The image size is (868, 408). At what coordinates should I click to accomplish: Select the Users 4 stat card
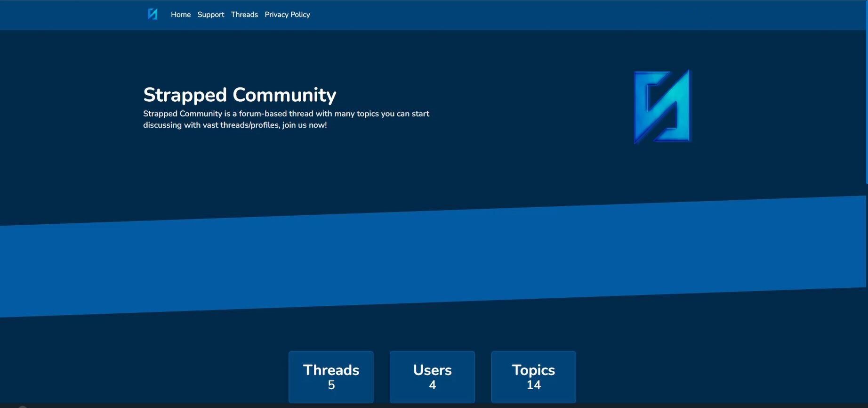point(432,377)
